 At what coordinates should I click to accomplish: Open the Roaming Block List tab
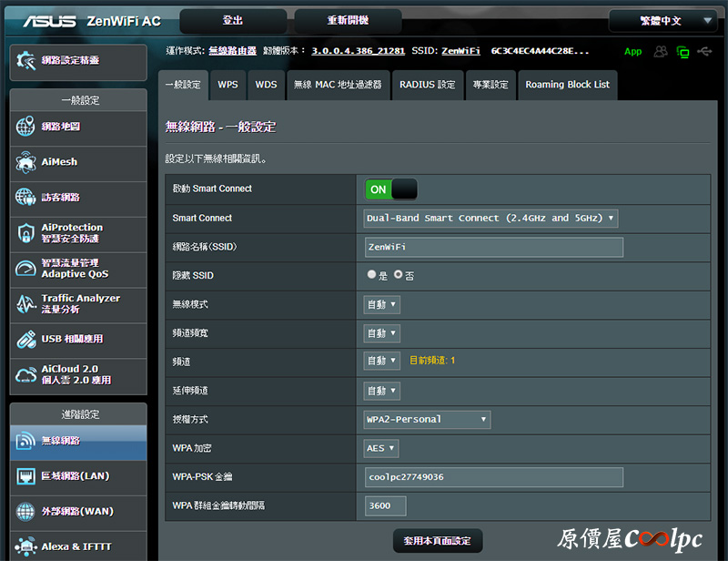567,85
